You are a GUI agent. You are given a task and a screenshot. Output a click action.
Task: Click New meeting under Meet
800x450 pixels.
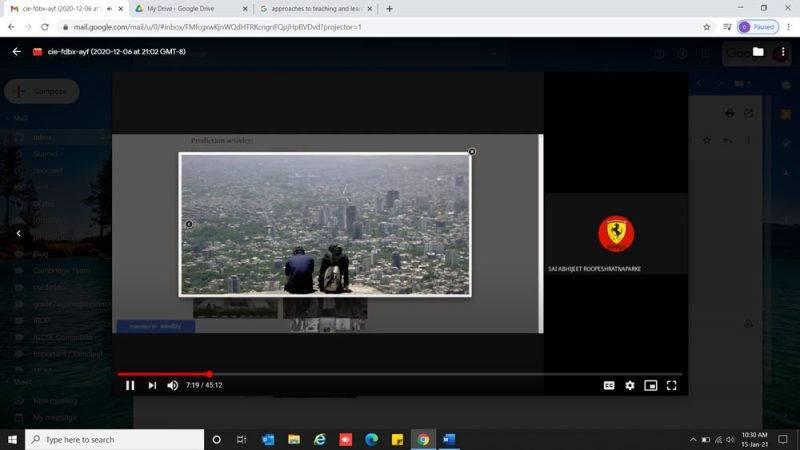pos(55,401)
